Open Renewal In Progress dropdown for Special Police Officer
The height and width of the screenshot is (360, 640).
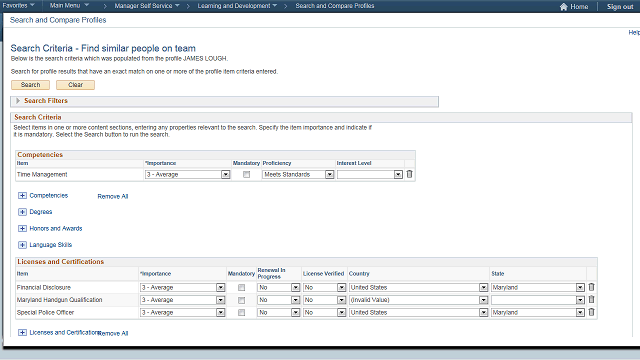pyautogui.click(x=279, y=312)
